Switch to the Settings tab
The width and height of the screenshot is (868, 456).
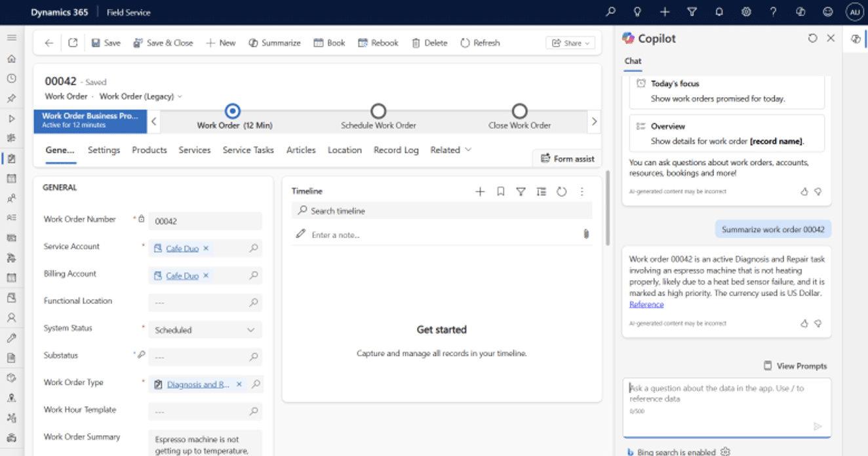pyautogui.click(x=104, y=150)
